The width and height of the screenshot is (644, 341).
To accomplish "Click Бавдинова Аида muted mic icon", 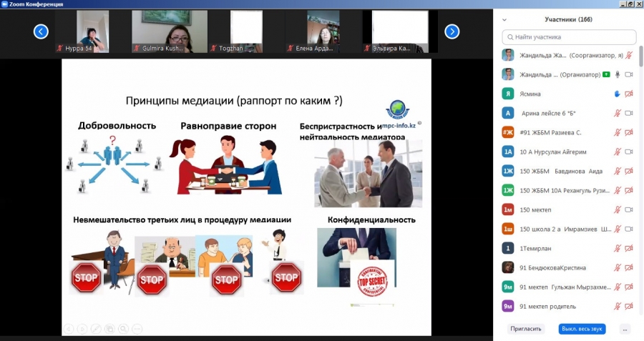I will [618, 171].
